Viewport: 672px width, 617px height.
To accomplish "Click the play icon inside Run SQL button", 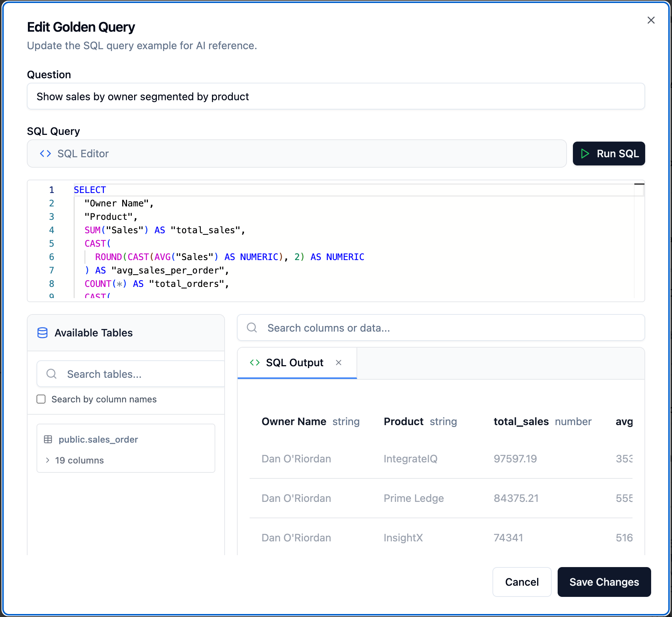I will click(x=585, y=154).
